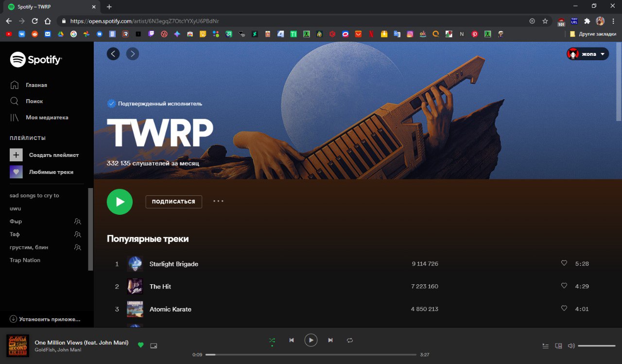Open the YouTube bookmark
The width and height of the screenshot is (622, 364).
point(9,34)
